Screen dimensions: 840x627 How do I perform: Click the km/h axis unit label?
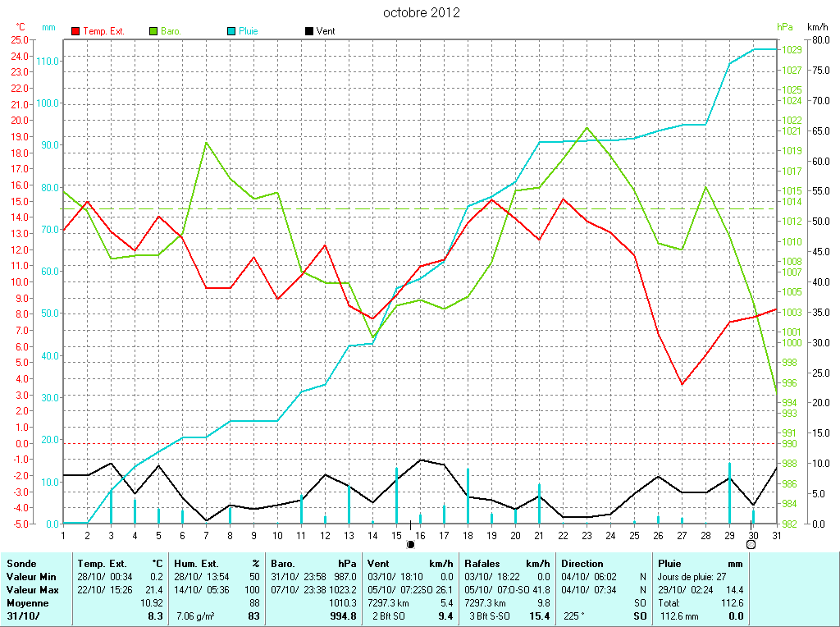click(x=818, y=27)
